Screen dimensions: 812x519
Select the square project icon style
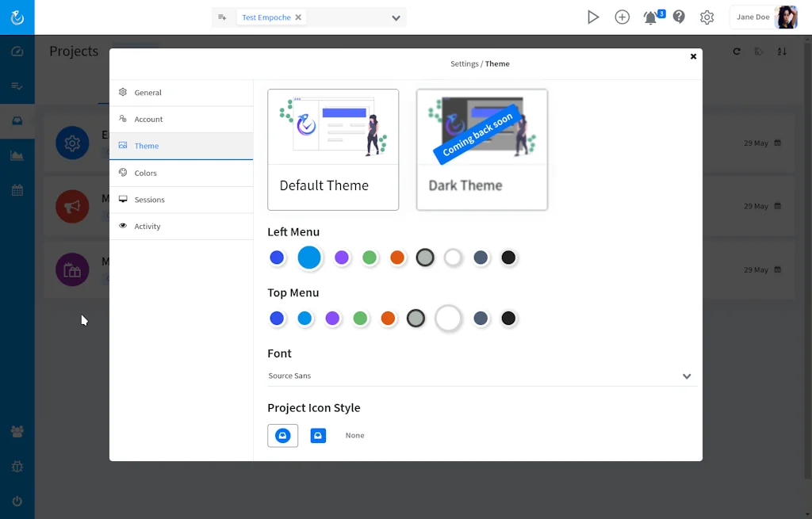point(318,435)
